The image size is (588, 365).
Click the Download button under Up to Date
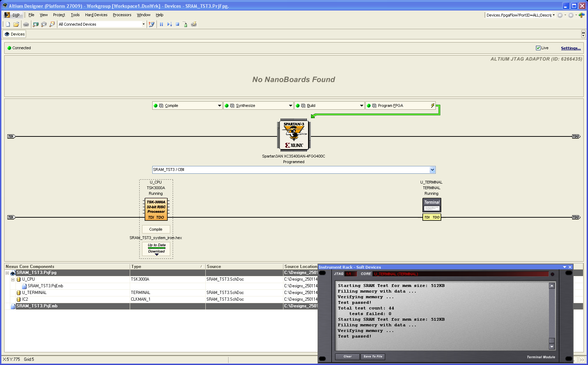pyautogui.click(x=156, y=251)
